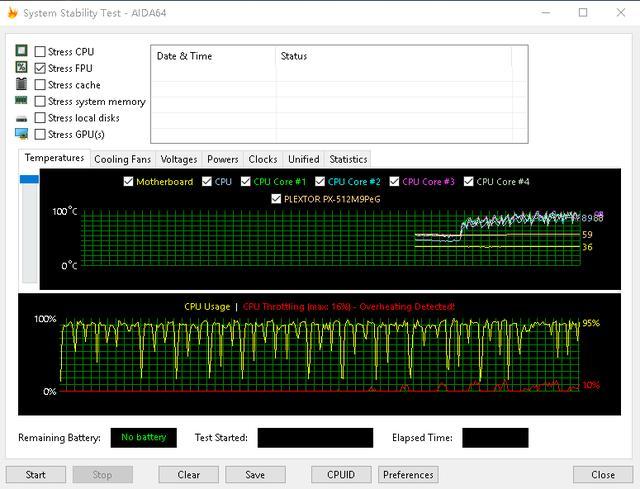Click the cache chip icon beside Stress cache
This screenshot has height=489, width=640.
(21, 84)
